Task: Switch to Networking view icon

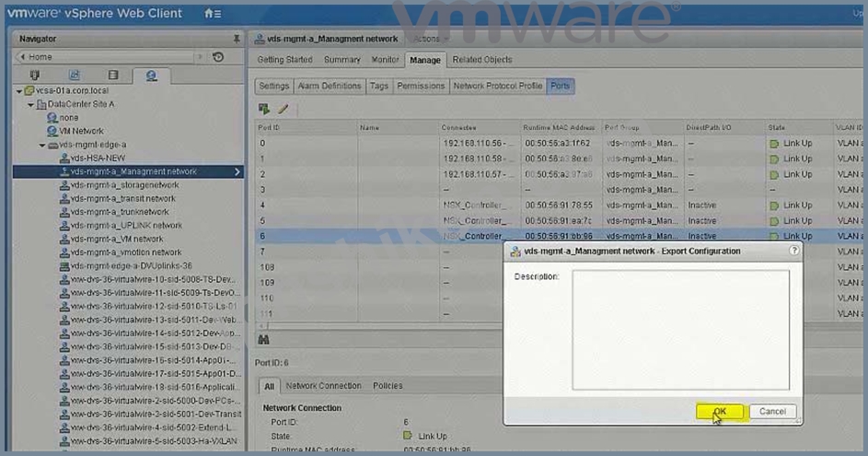Action: coord(151,76)
